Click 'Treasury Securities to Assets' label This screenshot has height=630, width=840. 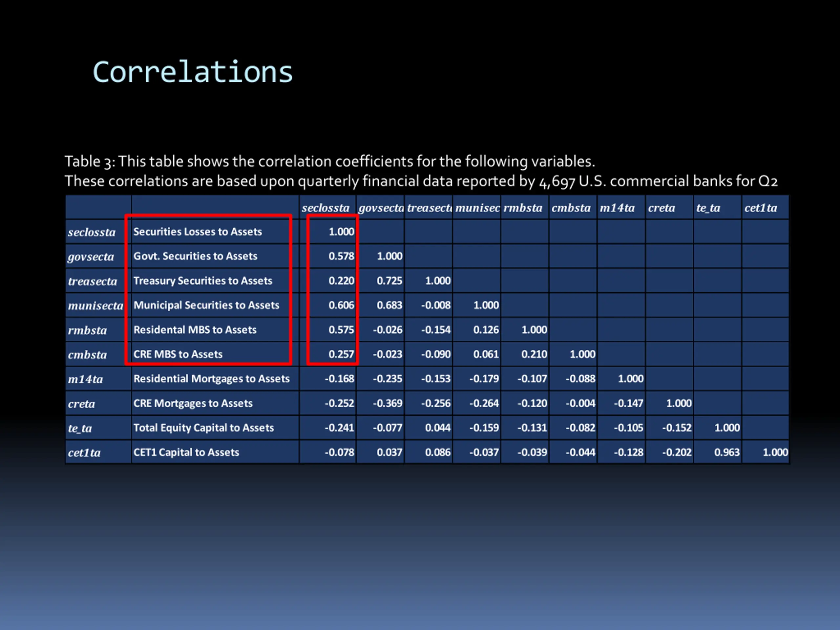point(203,281)
